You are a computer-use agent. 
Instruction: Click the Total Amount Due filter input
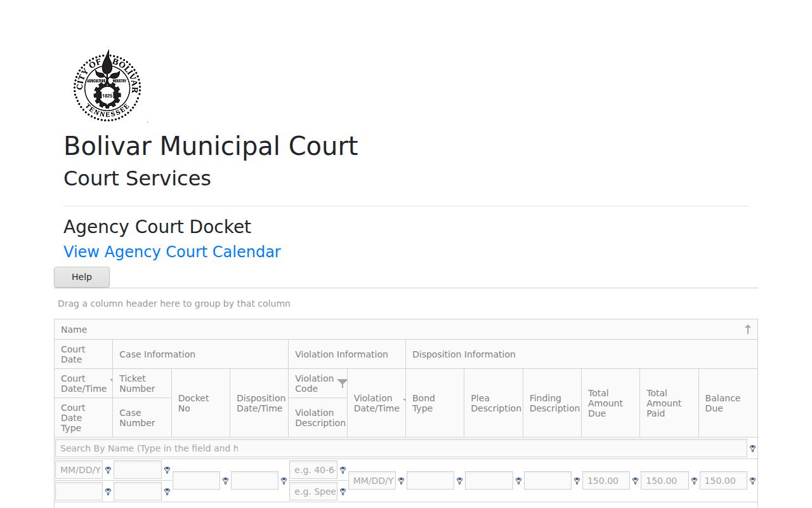606,481
